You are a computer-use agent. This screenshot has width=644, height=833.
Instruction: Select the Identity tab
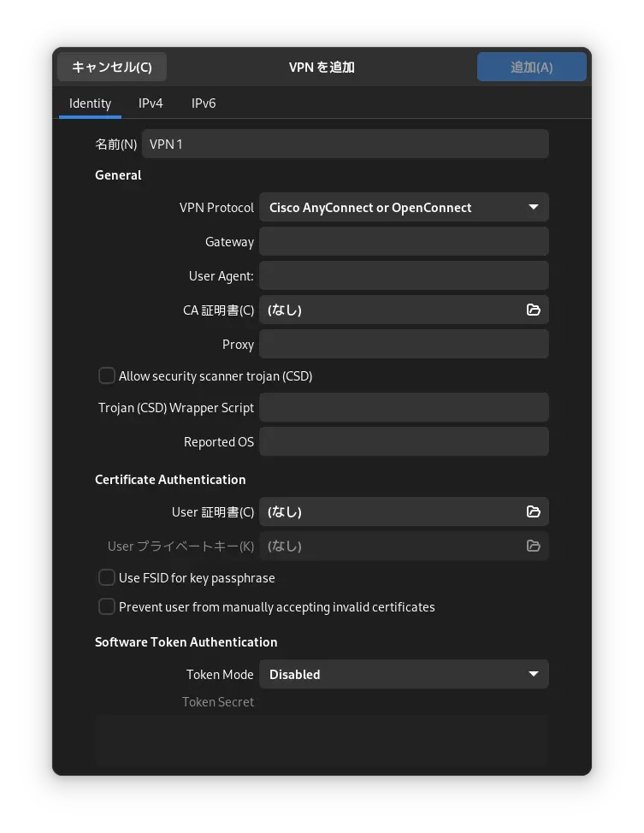tap(91, 103)
